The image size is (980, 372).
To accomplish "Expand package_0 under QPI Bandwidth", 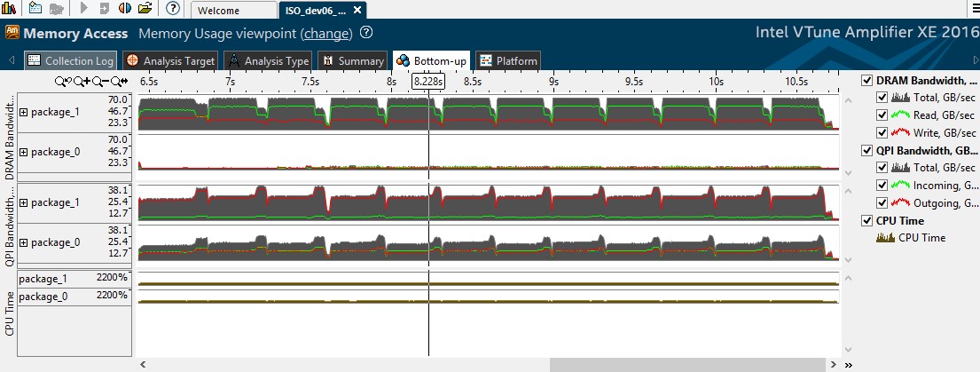I will click(24, 242).
